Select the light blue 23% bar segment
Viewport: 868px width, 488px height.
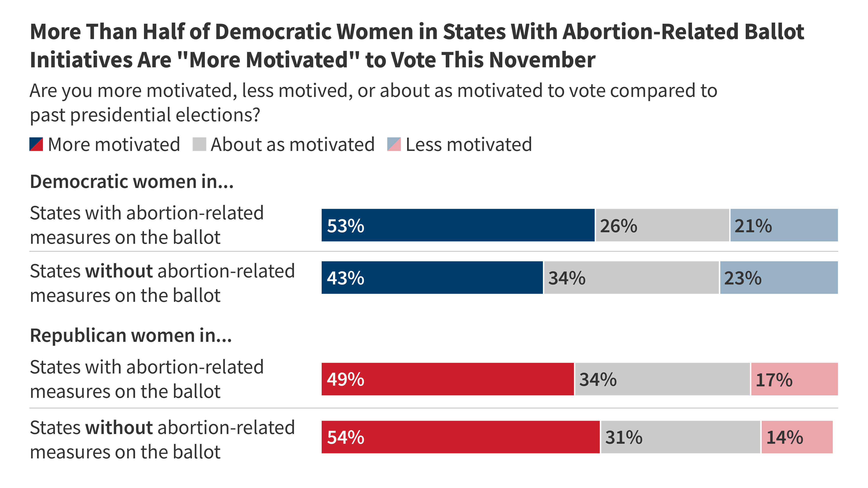779,277
